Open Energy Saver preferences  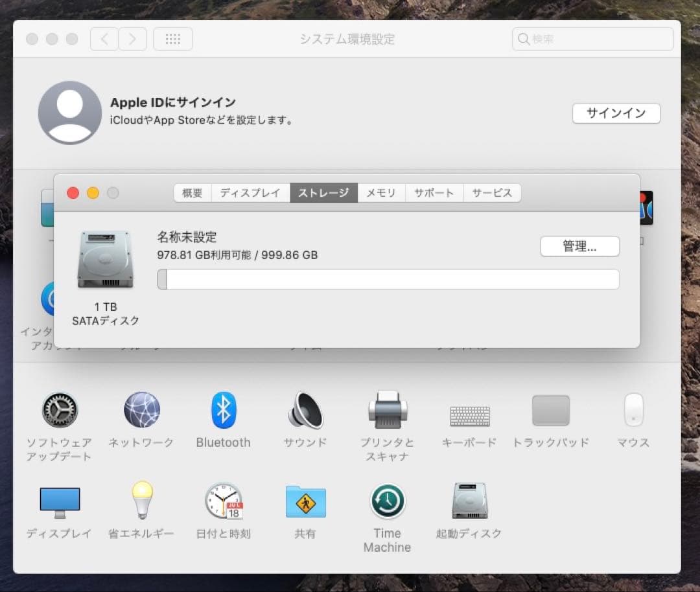[x=141, y=502]
